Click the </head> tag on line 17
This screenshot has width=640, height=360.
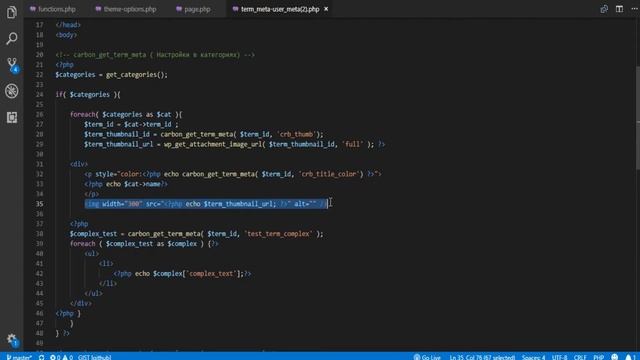coord(68,25)
